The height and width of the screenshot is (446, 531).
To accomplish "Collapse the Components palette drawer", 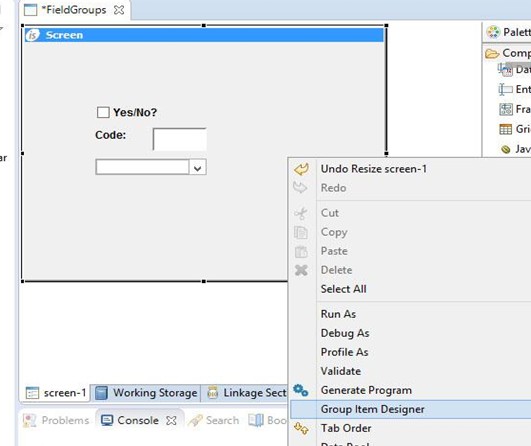I will 507,53.
